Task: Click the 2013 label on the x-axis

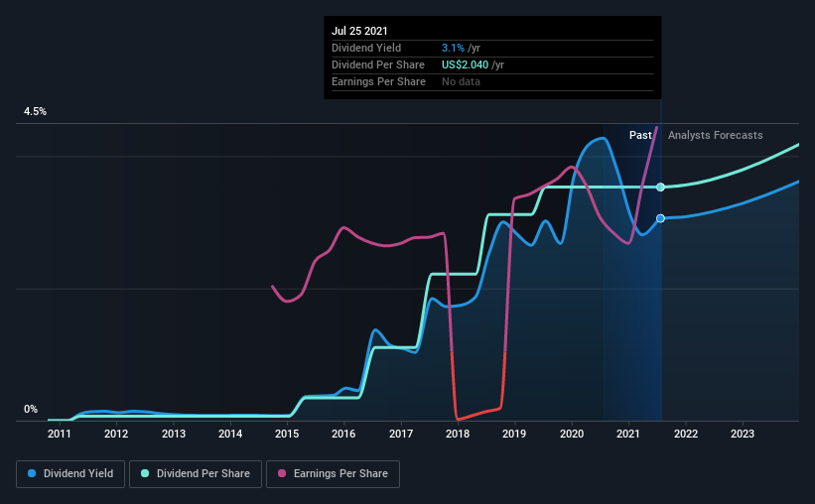Action: (x=173, y=434)
